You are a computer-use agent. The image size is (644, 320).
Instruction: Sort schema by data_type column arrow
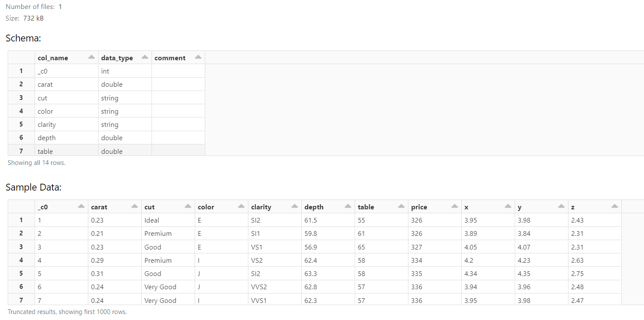click(145, 57)
